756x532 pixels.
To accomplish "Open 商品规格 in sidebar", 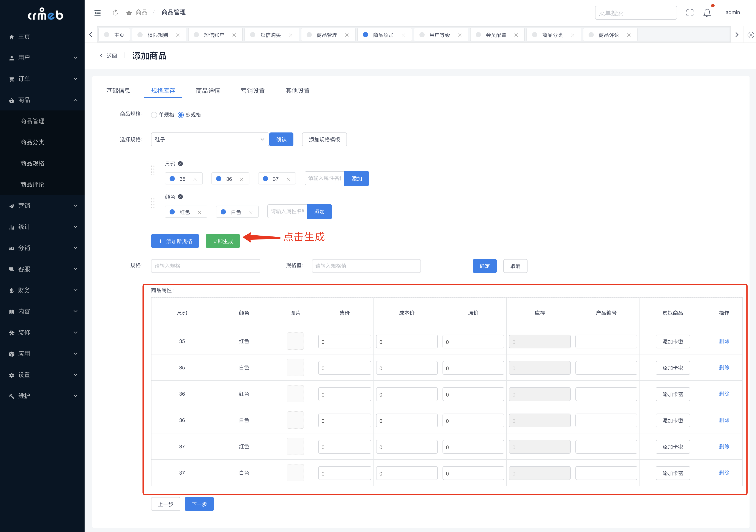I will 42,163.
